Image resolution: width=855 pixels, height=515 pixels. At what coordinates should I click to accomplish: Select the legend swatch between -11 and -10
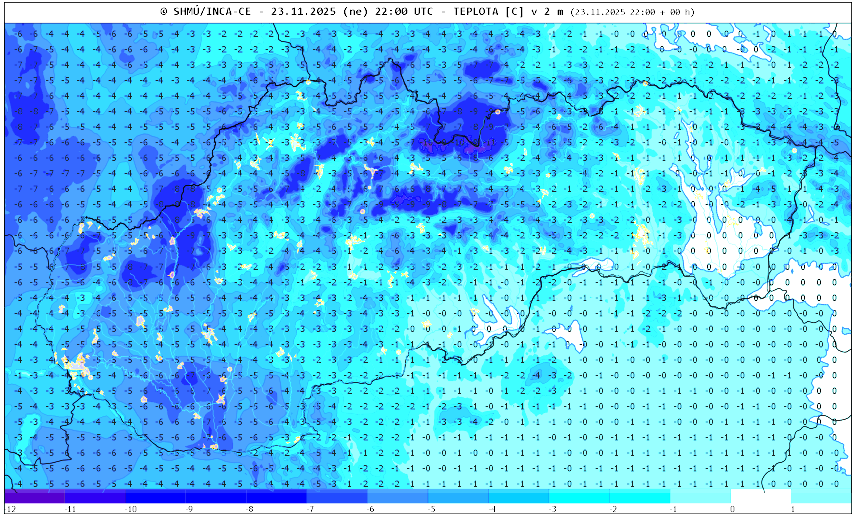point(95,496)
